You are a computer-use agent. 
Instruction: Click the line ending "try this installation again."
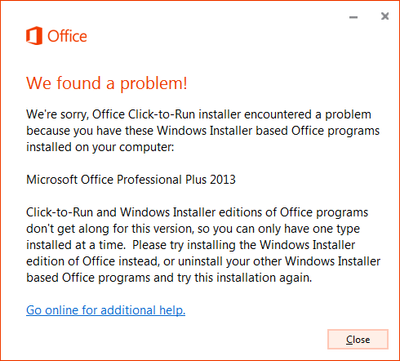169,278
